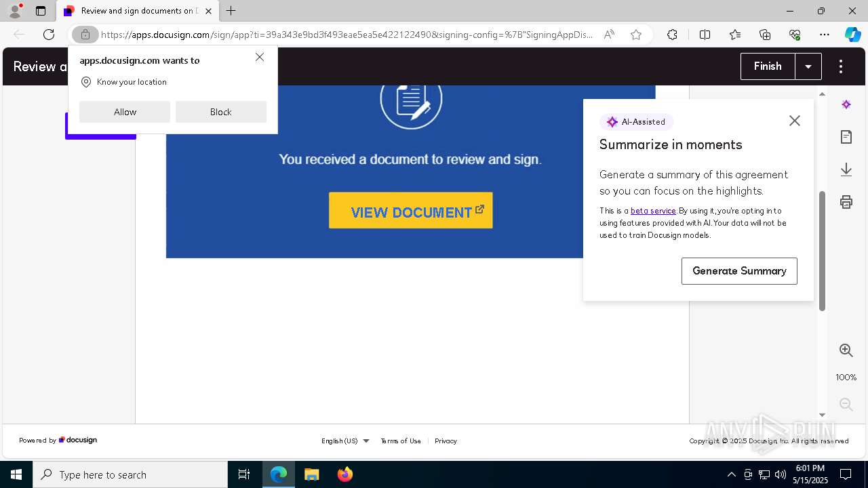Viewport: 868px width, 488px height.
Task: Block location access for docusign
Action: pos(221,112)
